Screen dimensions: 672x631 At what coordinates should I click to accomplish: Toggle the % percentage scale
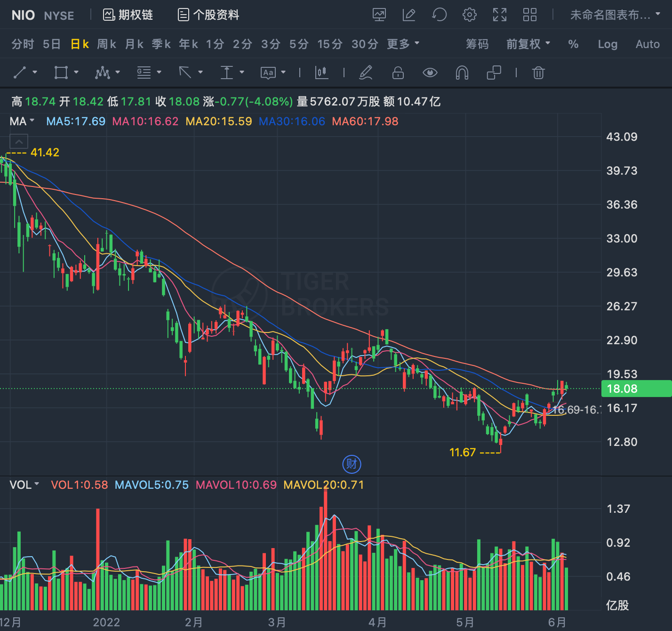(x=573, y=44)
